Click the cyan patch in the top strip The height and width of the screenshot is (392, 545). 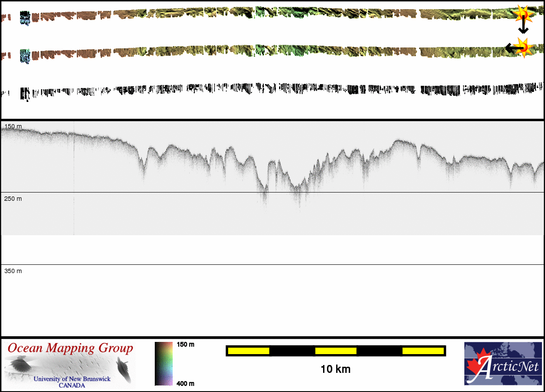[x=25, y=18]
